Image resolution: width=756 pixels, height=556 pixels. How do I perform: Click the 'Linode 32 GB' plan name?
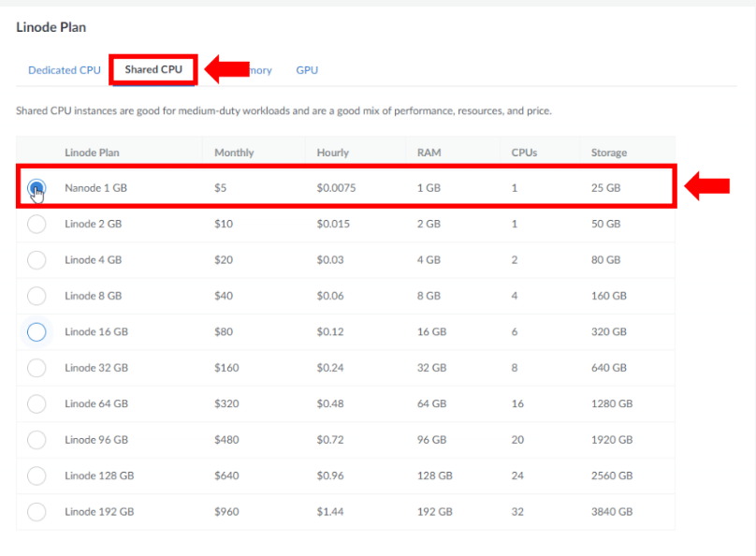click(x=96, y=368)
